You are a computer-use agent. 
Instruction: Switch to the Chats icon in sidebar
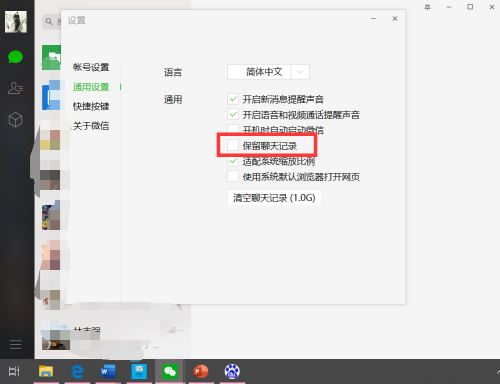tap(15, 57)
